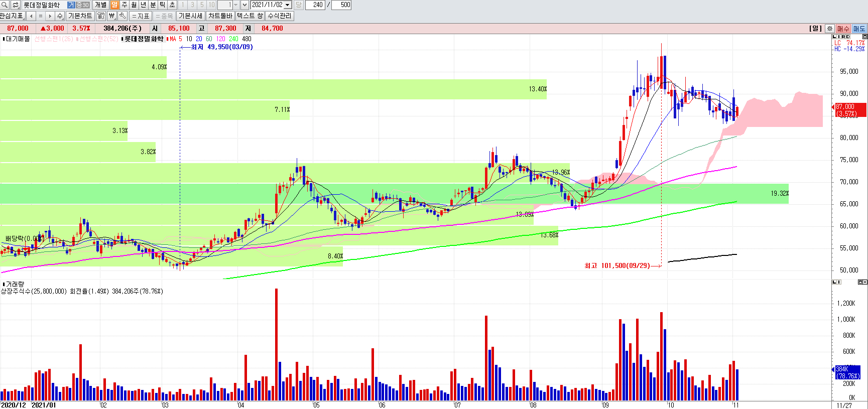This screenshot has height=409, width=868.
Task: Click the green MA 240 legend label
Action: tap(233, 39)
